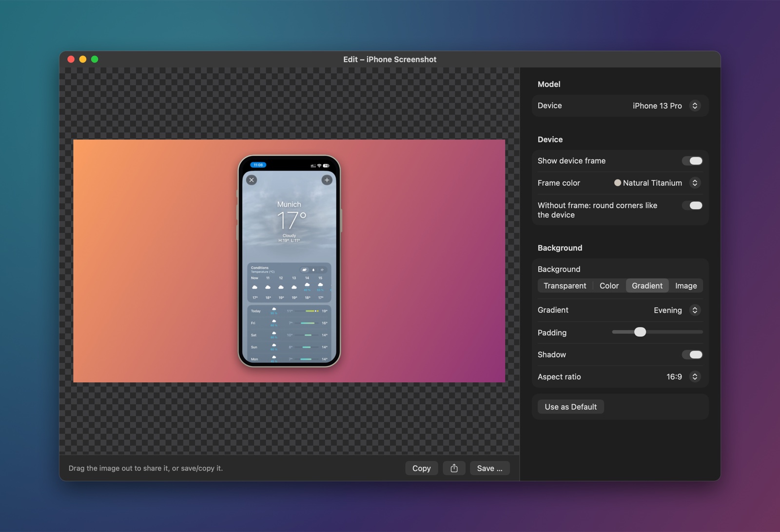Click the share icon button
Image resolution: width=780 pixels, height=532 pixels.
point(454,468)
